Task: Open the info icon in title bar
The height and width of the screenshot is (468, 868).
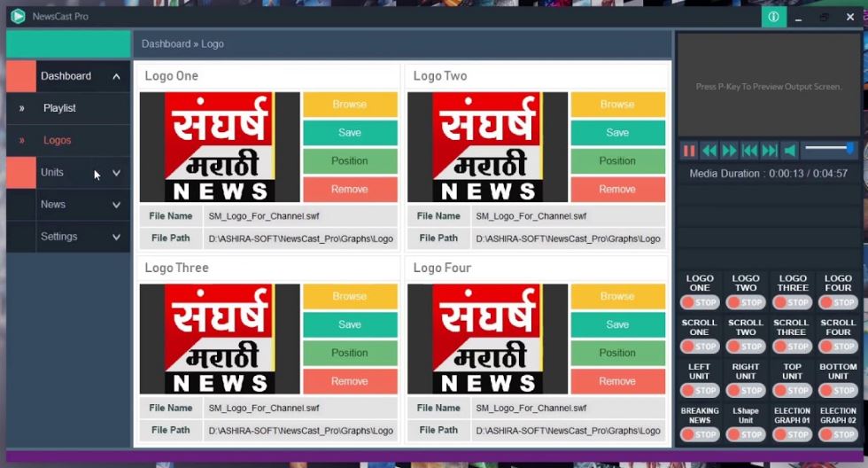Action: coord(773,17)
